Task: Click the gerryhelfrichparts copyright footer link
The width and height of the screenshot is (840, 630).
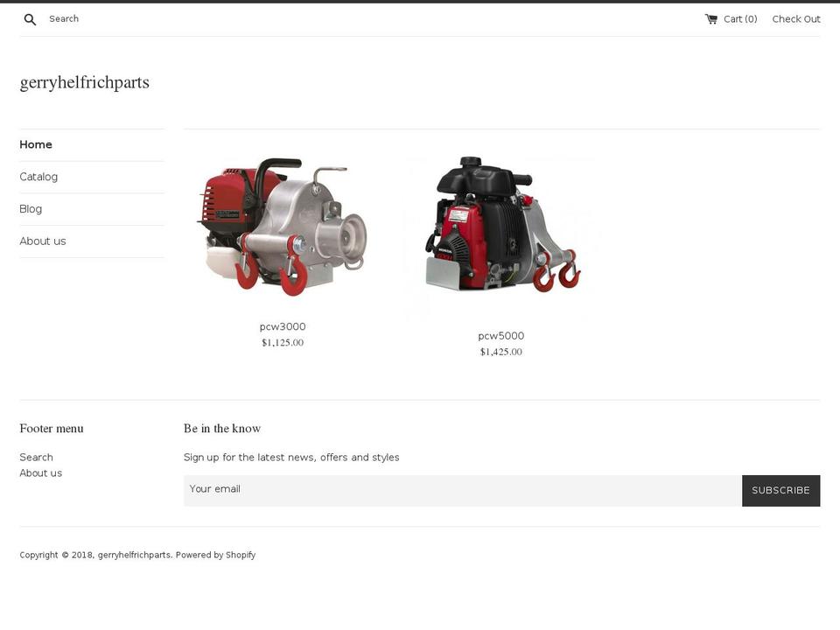Action: pos(134,555)
